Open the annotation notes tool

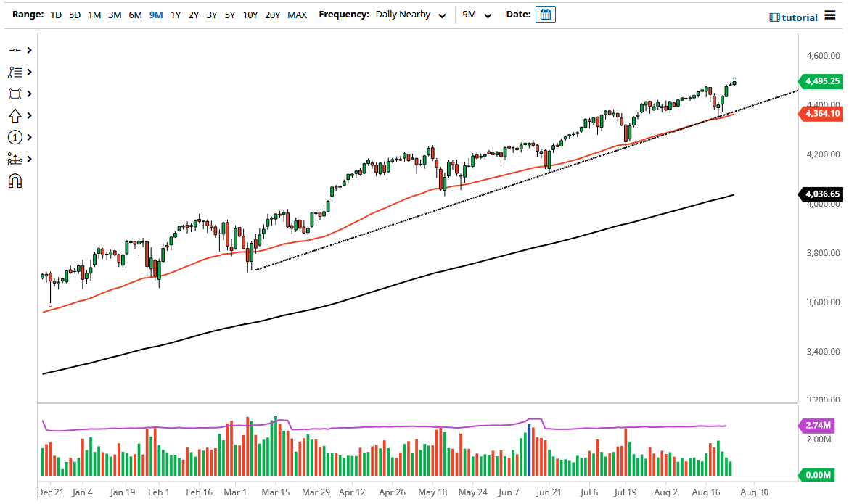[13, 72]
